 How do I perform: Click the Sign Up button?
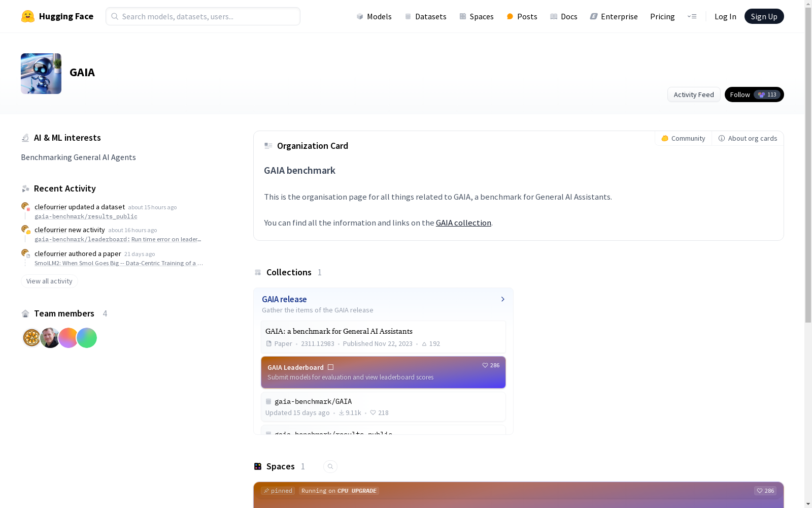click(764, 16)
